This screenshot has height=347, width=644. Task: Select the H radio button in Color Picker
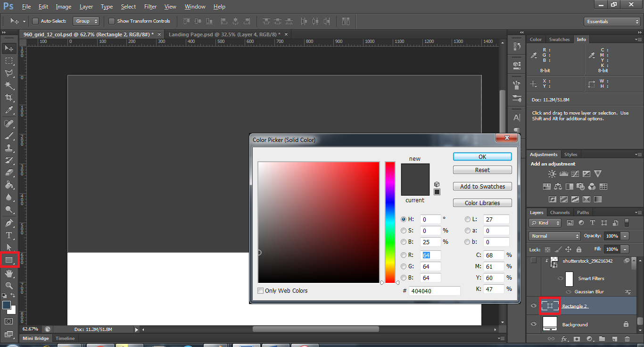coord(404,219)
